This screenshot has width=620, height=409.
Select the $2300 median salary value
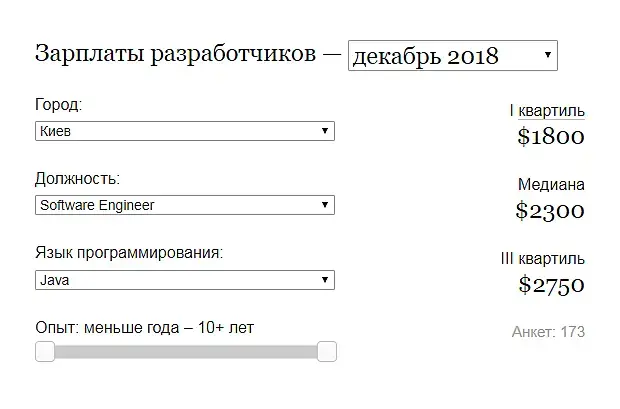(x=550, y=210)
